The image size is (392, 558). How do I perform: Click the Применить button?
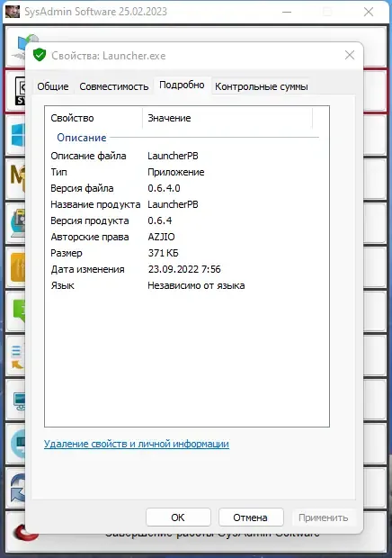(x=323, y=517)
